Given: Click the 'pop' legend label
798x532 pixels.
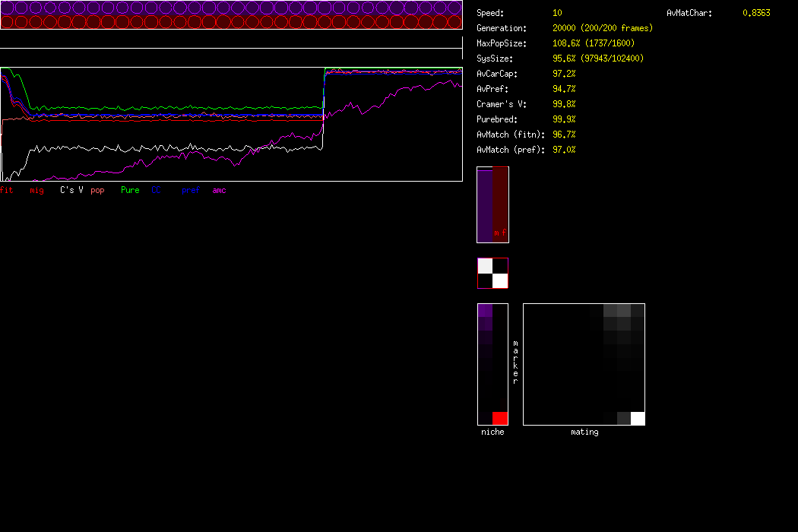Looking at the screenshot, I should [97, 190].
